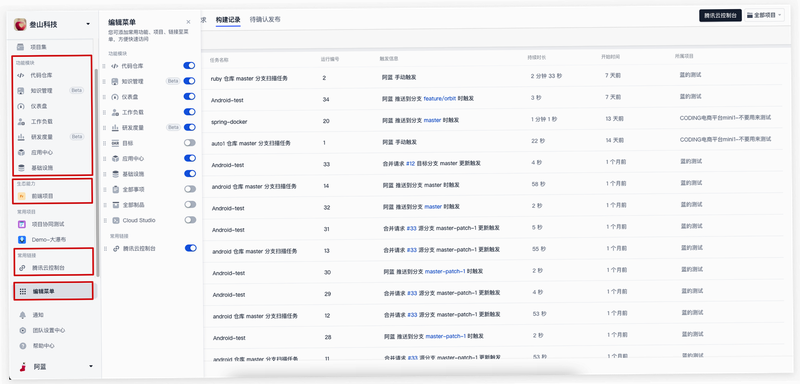Enable the 目标 switch
This screenshot has width=800, height=384.
click(x=189, y=143)
